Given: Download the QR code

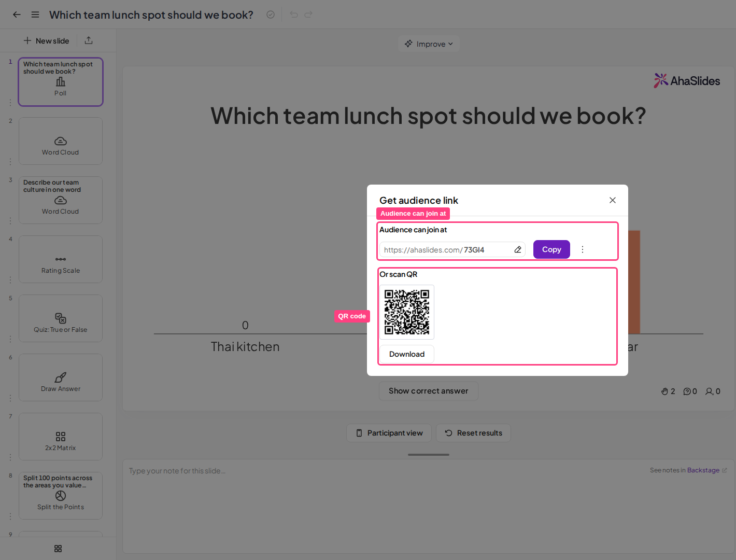Looking at the screenshot, I should (407, 354).
